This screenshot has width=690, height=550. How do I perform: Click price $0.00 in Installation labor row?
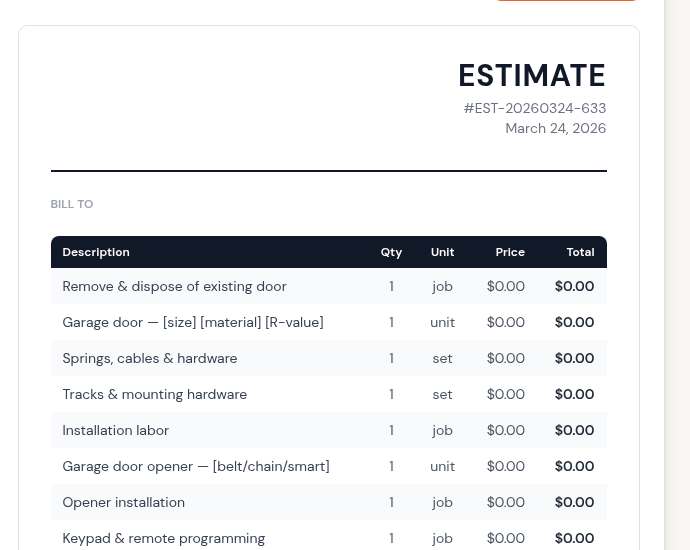[506, 430]
